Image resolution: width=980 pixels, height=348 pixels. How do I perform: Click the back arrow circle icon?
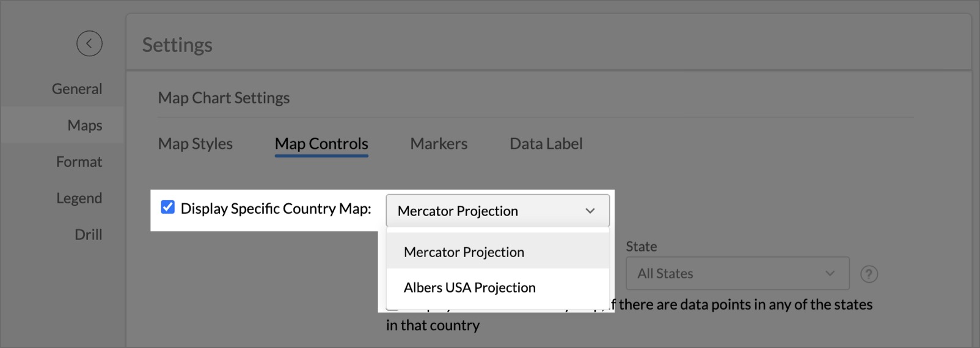[89, 43]
